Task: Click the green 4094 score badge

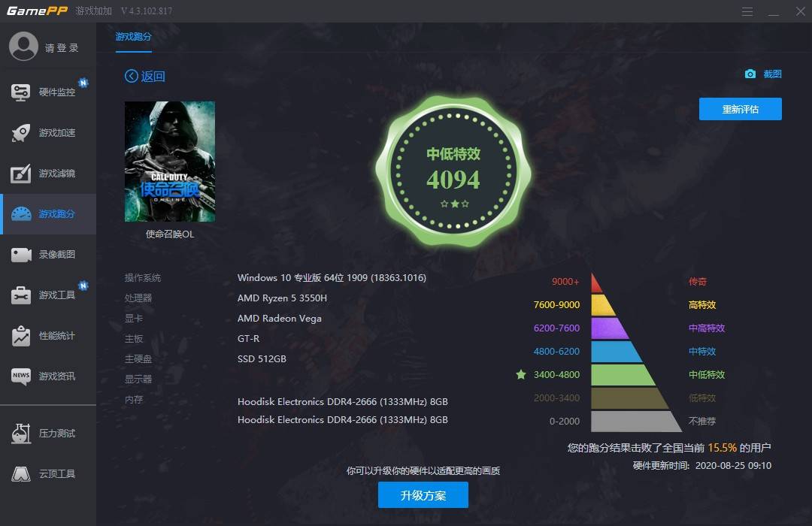Action: click(x=453, y=171)
